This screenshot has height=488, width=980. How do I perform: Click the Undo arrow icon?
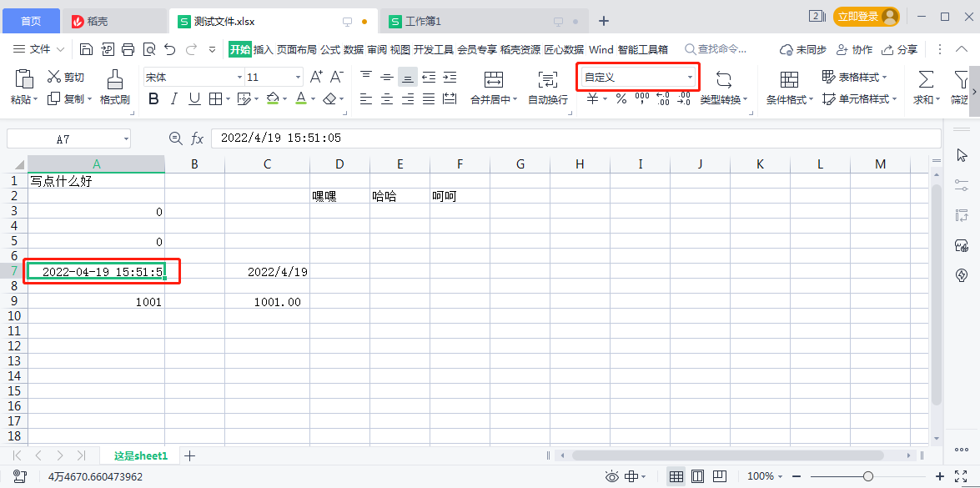(170, 49)
